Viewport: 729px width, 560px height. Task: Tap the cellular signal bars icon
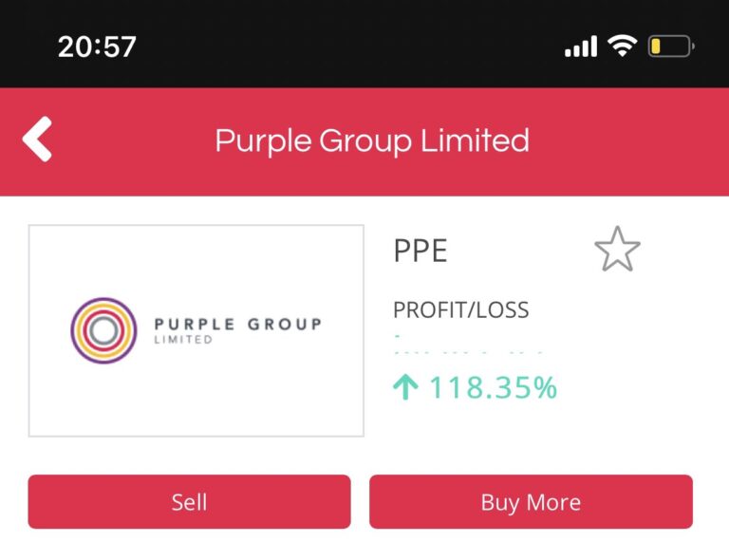tap(581, 46)
